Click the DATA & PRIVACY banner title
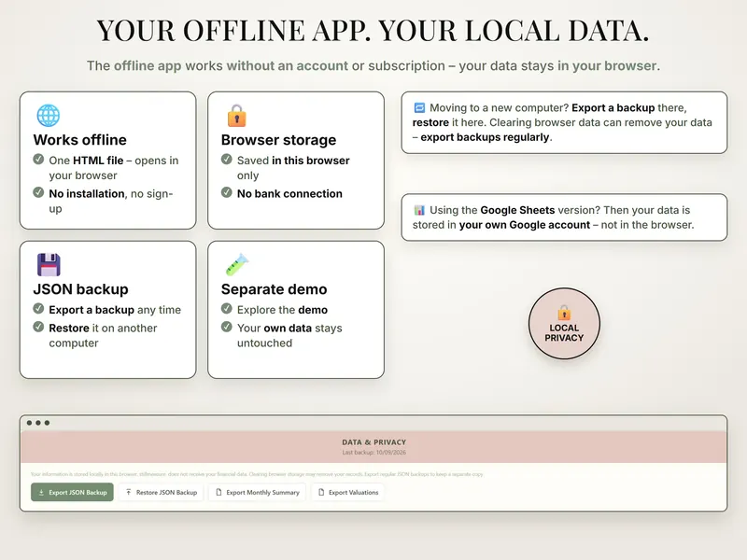 tap(374, 442)
